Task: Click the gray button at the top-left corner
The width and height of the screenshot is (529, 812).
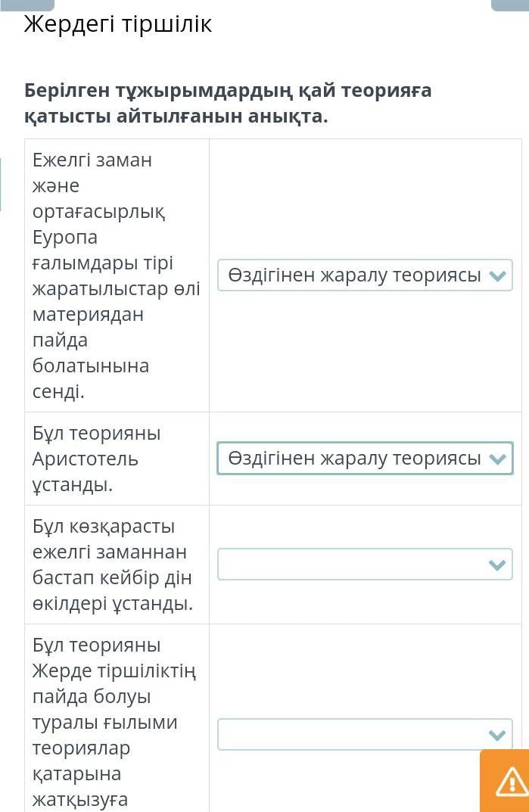Action: point(27,5)
